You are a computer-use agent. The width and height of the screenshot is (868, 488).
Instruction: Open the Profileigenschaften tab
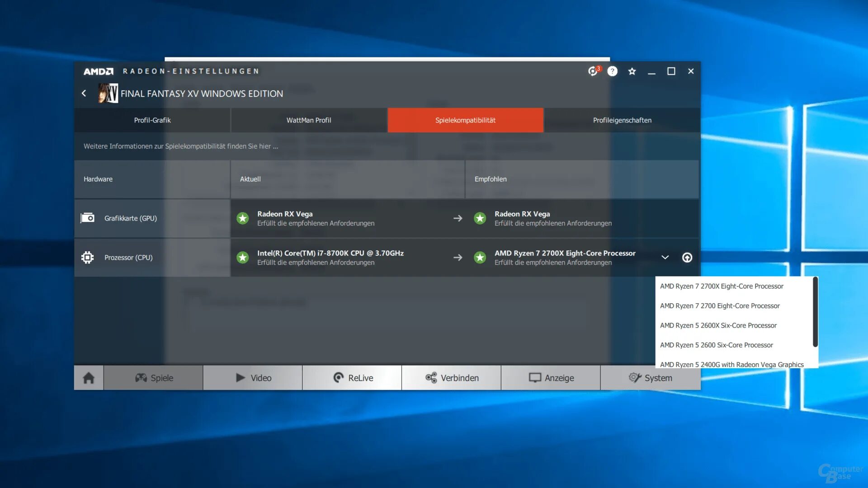tap(622, 120)
